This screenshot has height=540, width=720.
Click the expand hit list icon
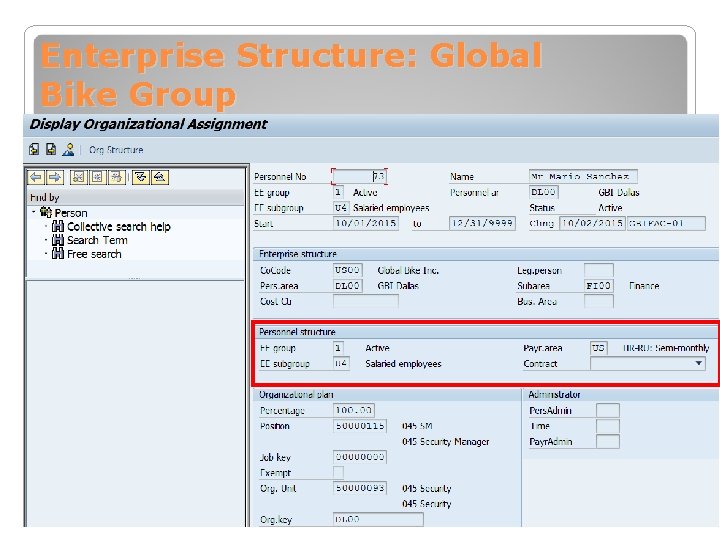(x=141, y=177)
